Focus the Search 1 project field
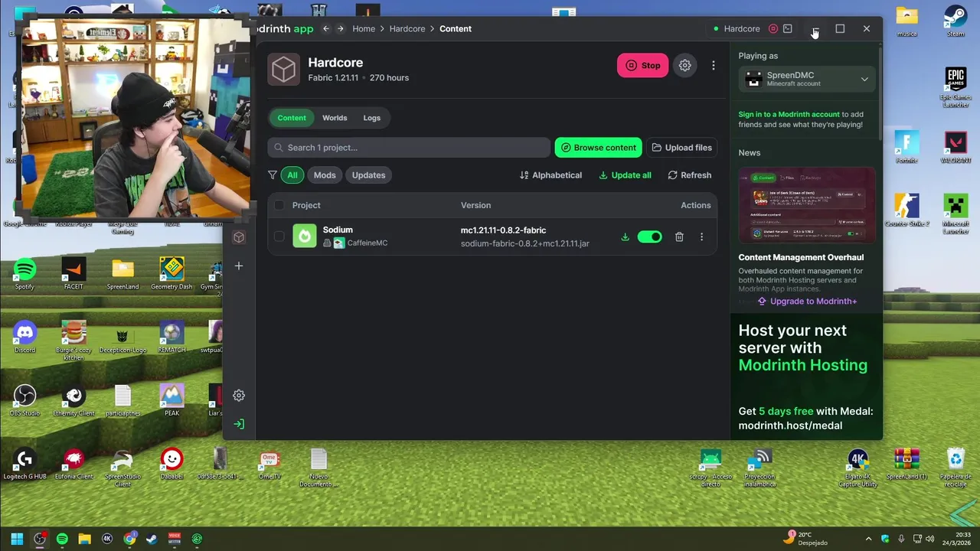The height and width of the screenshot is (551, 980). pyautogui.click(x=409, y=148)
